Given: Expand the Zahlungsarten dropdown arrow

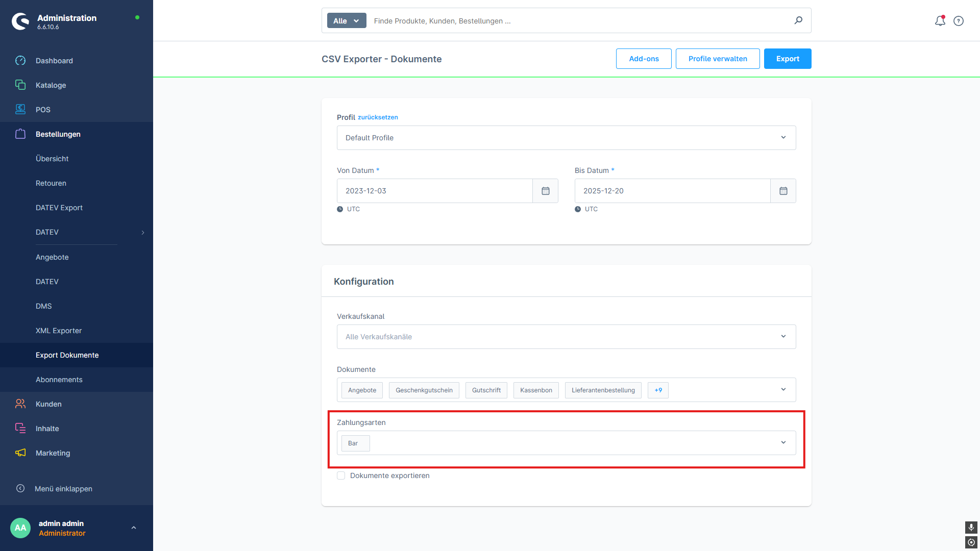Looking at the screenshot, I should point(783,443).
